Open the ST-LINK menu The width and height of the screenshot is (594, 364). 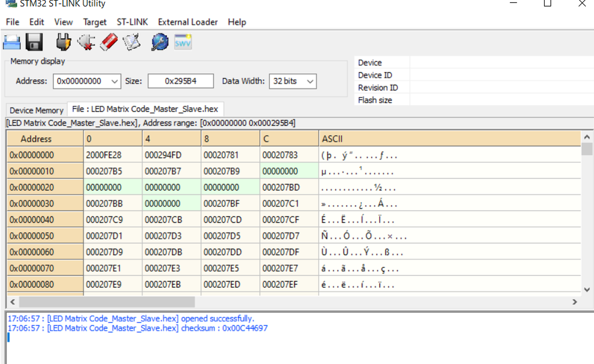tap(132, 22)
